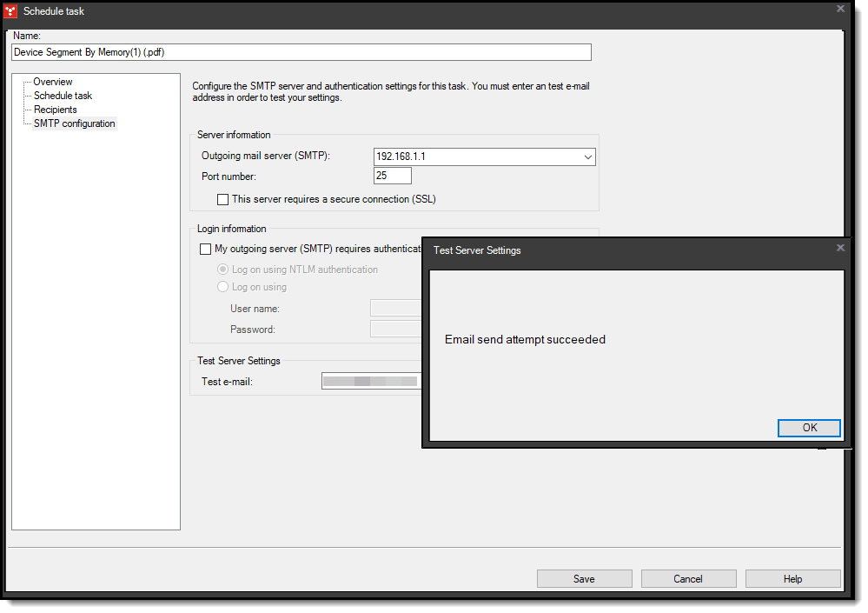Click the Password field
The height and width of the screenshot is (613, 868).
pyautogui.click(x=395, y=329)
